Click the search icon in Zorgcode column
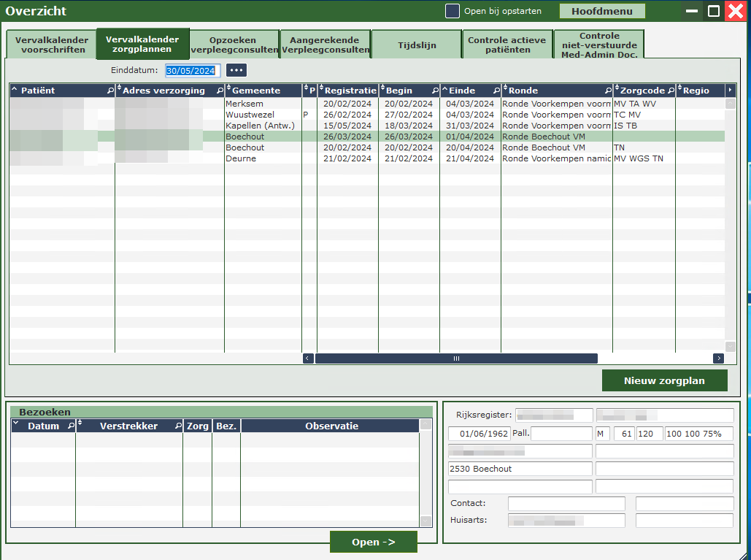 tap(670, 91)
